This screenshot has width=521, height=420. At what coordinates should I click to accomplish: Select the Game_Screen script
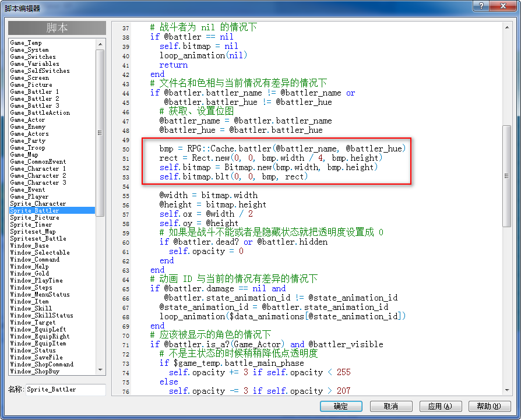click(x=30, y=77)
